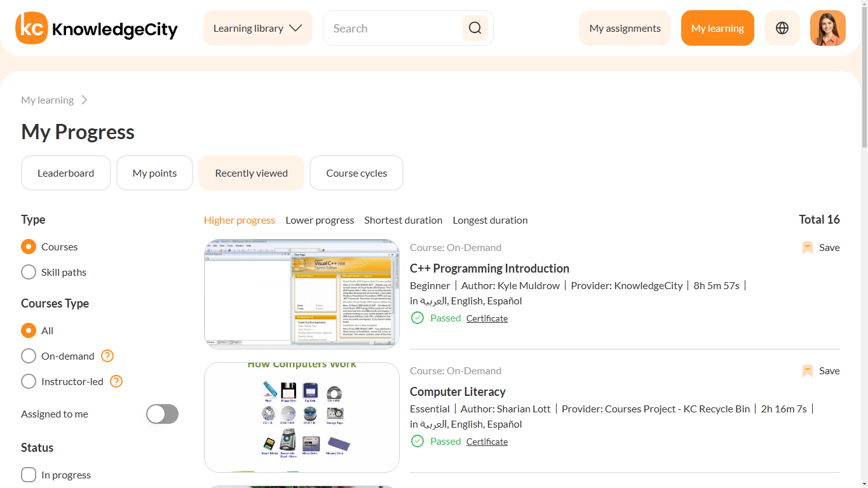Open the Computer Literacy course thumbnail
Viewport: 868px width, 488px height.
(x=301, y=417)
